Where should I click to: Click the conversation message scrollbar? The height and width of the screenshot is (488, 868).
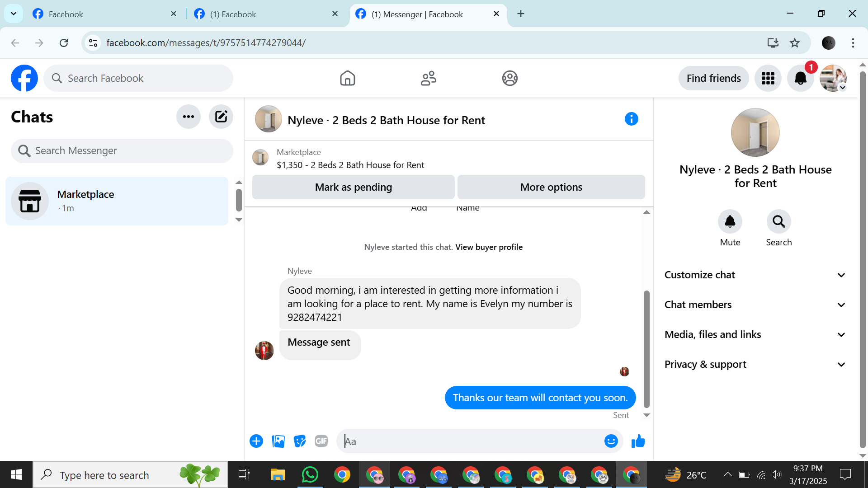pyautogui.click(x=646, y=349)
